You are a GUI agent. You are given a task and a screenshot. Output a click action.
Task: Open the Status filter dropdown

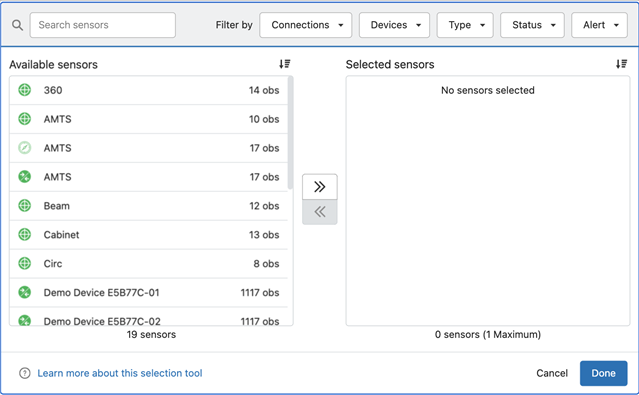tap(532, 25)
